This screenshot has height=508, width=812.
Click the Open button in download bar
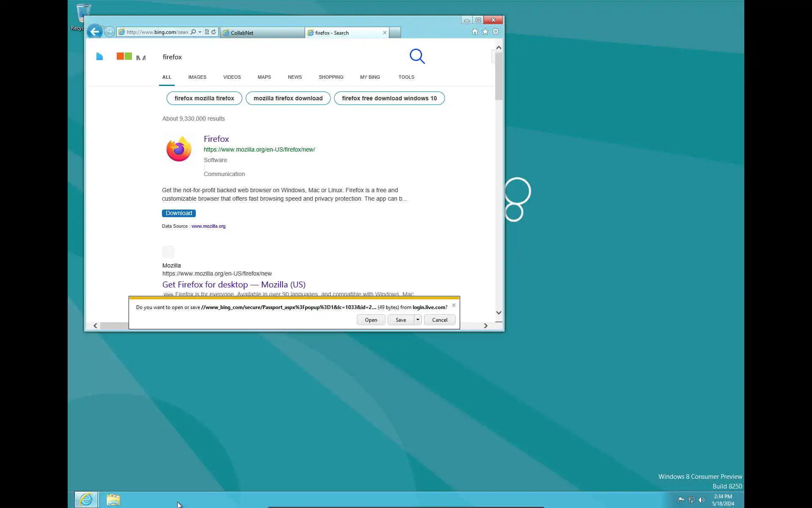pos(371,320)
